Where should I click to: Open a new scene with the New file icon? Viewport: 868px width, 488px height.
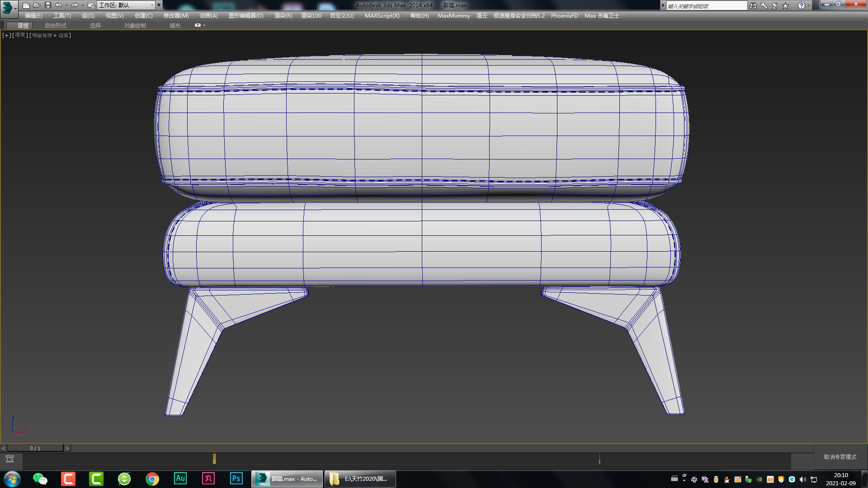tap(27, 5)
